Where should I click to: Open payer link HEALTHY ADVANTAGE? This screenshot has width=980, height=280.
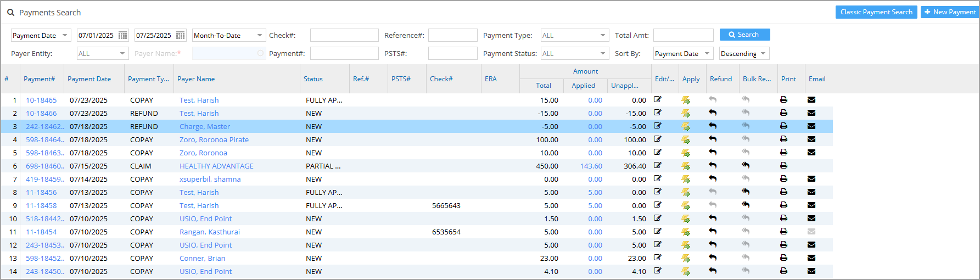coord(216,166)
